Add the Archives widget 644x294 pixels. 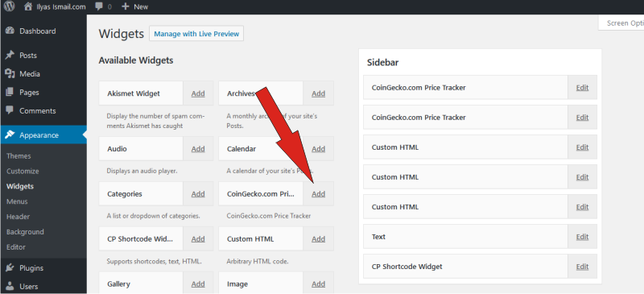(318, 93)
